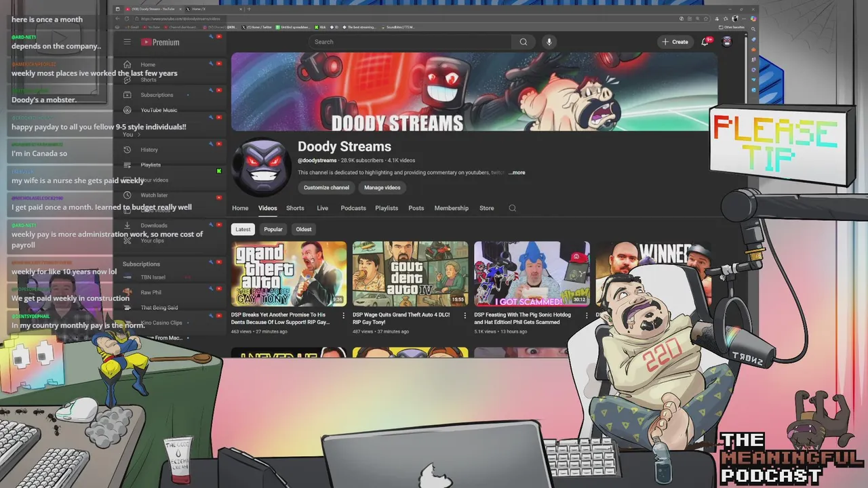This screenshot has height=488, width=868.
Task: Open I Got Scammed video thumbnail
Action: 532,274
